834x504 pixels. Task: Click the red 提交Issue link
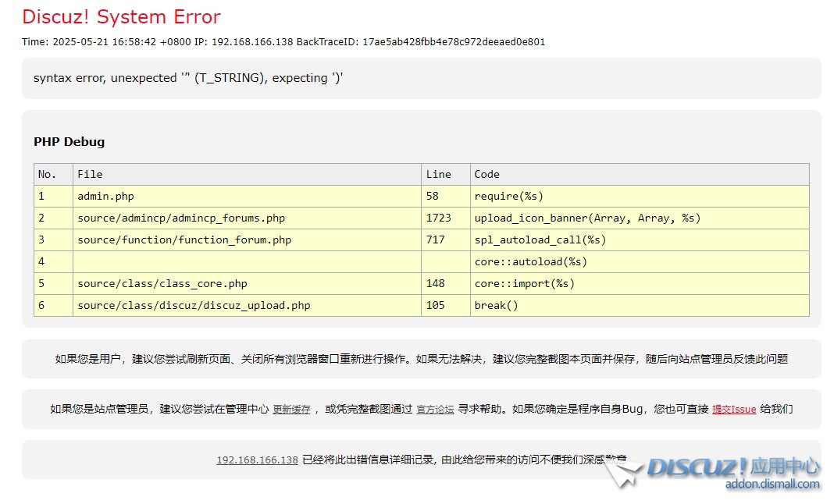coord(733,409)
